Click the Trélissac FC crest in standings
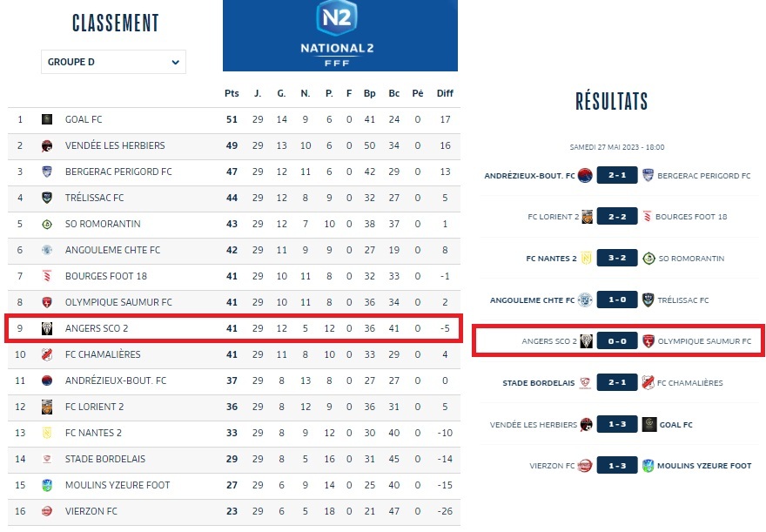 (x=47, y=198)
